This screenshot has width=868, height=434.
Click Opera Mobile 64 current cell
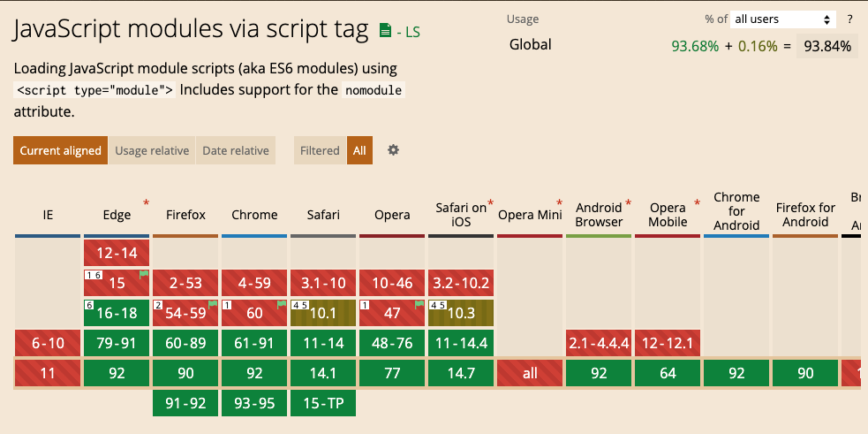668,373
